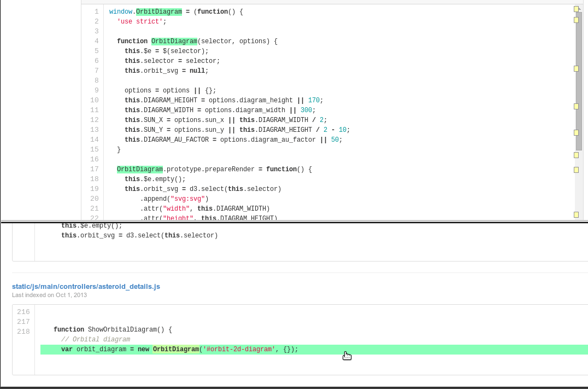The height and width of the screenshot is (389, 588).
Task: Click the value 170 on DIAGRAM_HEIGHT line
Action: pyautogui.click(x=314, y=100)
